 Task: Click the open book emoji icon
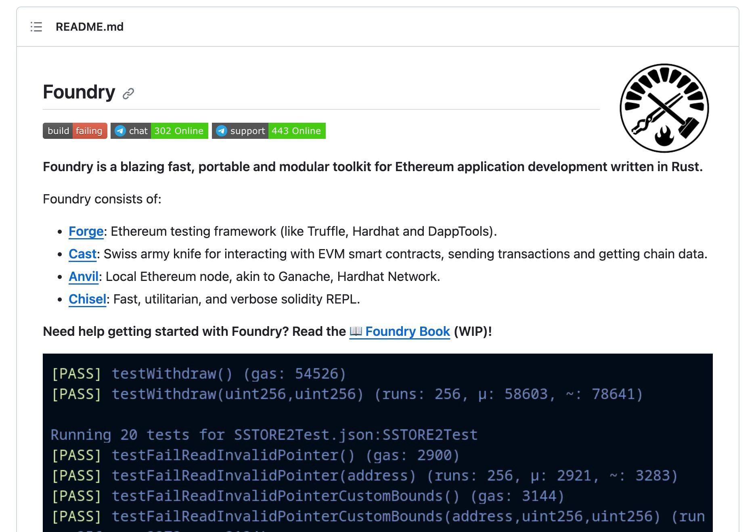point(356,331)
